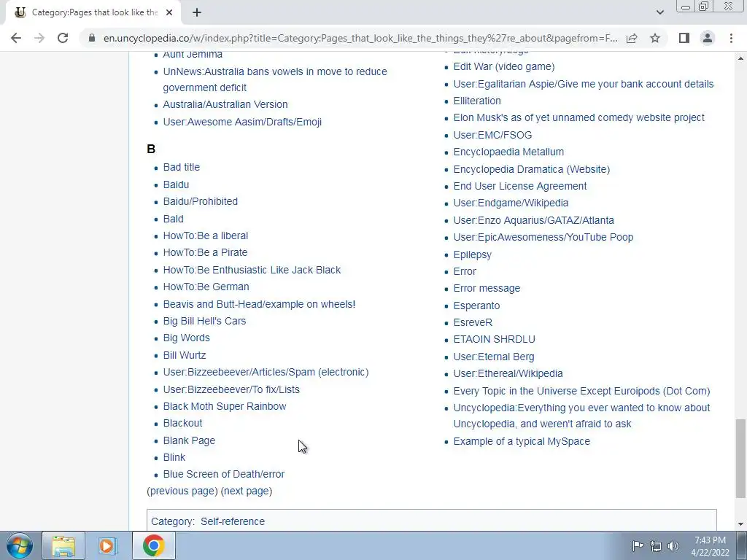
Task: Open the Chrome side panel icon
Action: point(684,38)
